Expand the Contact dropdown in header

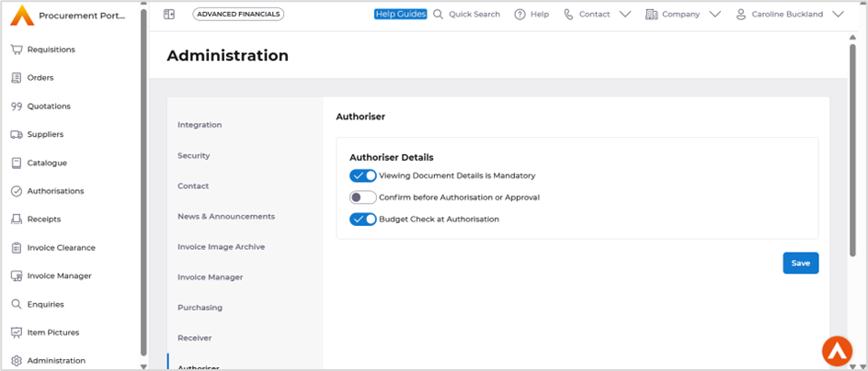pos(625,15)
